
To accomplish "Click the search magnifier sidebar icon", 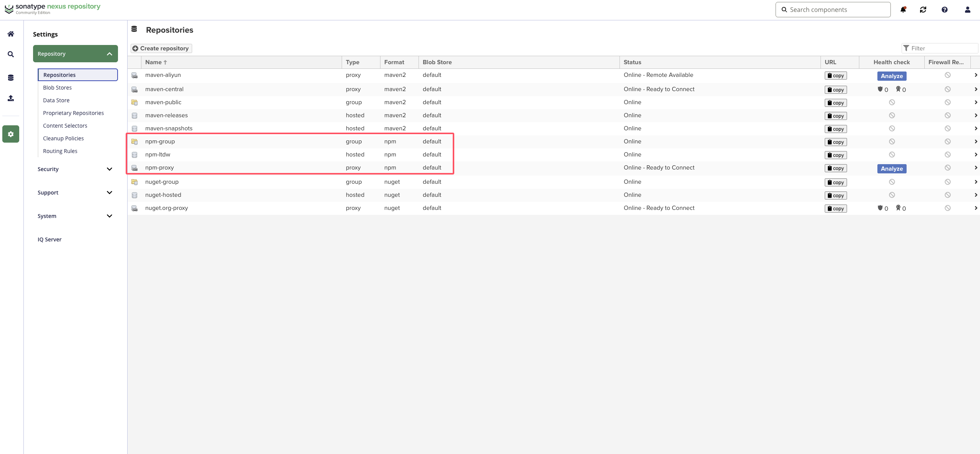I will (x=11, y=54).
